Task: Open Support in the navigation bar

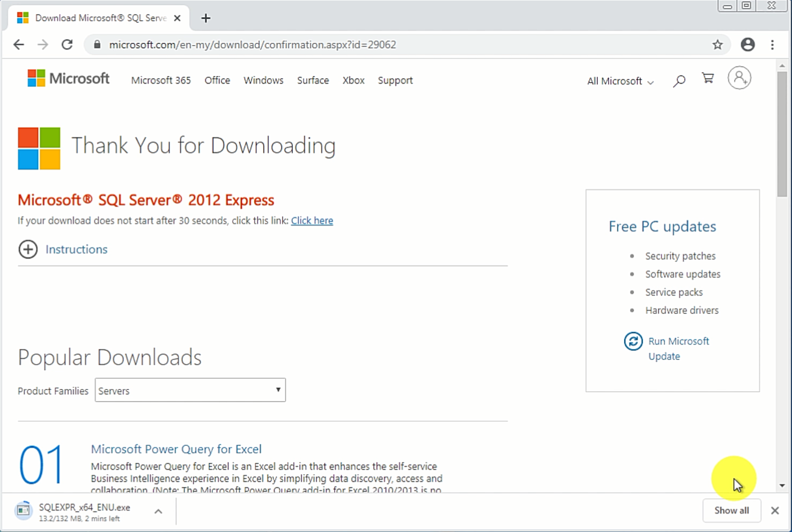Action: click(x=395, y=80)
